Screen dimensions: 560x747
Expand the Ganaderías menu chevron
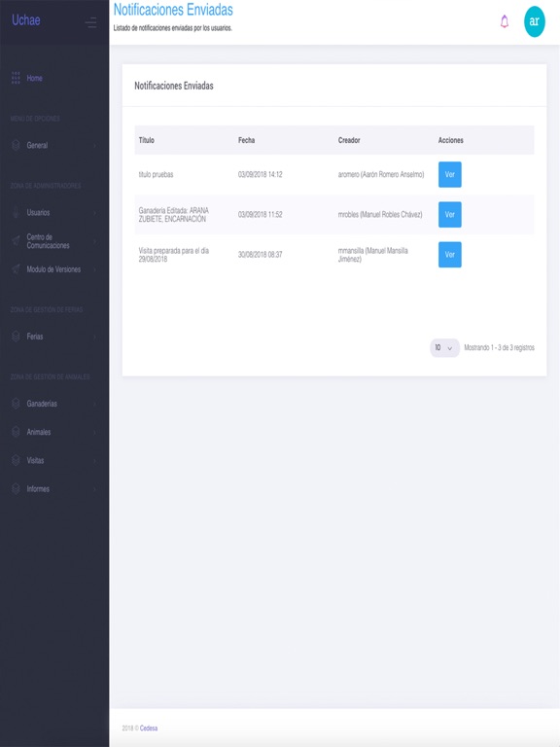click(x=94, y=404)
